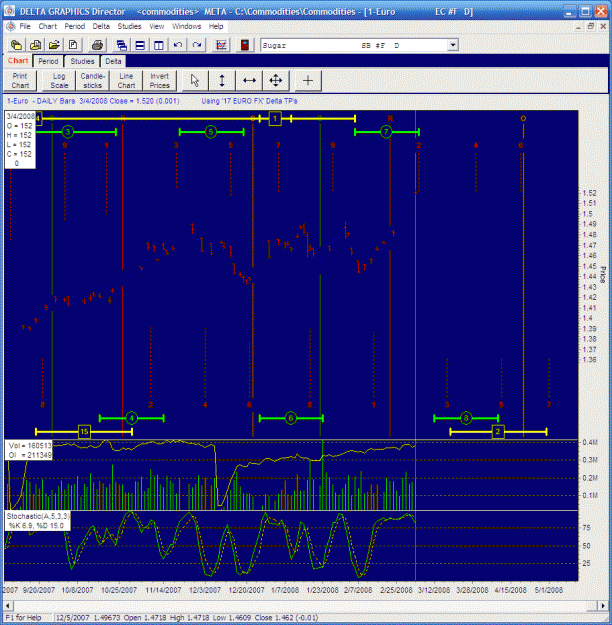Click the yellow square marker 15

[x=84, y=432]
